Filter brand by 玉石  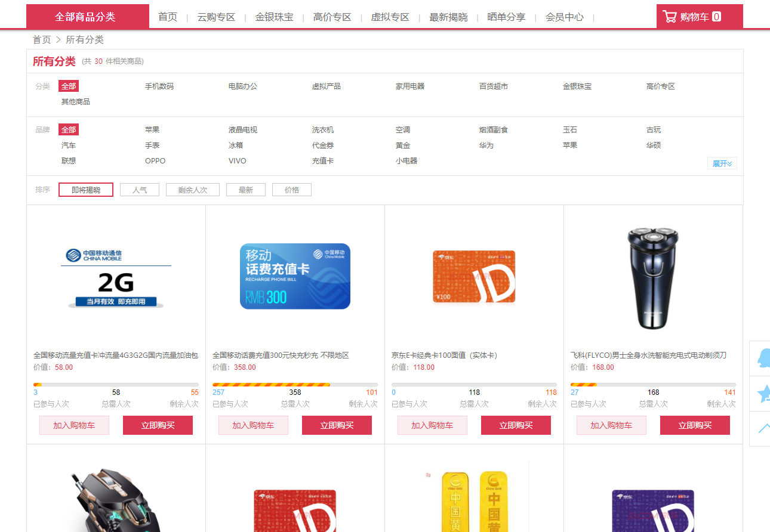[x=570, y=129]
